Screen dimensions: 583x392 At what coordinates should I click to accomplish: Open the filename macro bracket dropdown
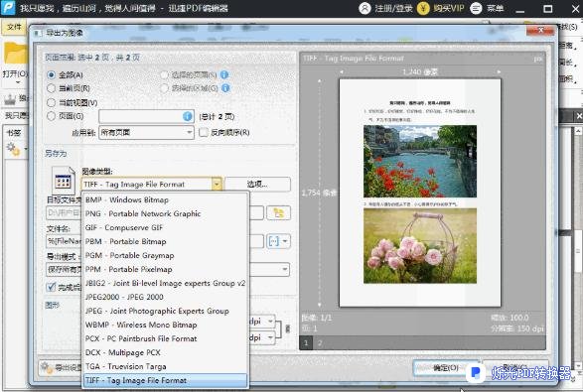(278, 241)
